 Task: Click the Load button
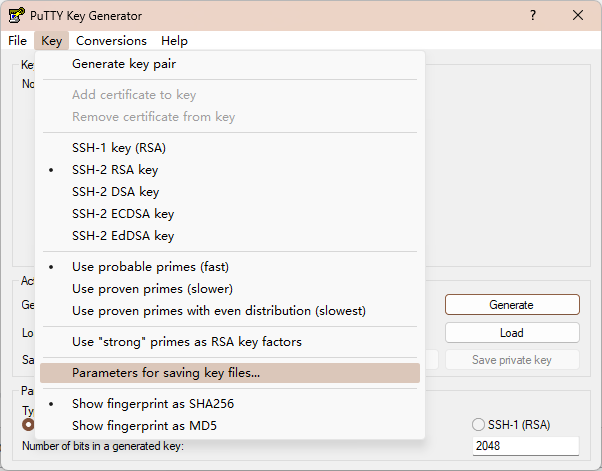point(512,333)
